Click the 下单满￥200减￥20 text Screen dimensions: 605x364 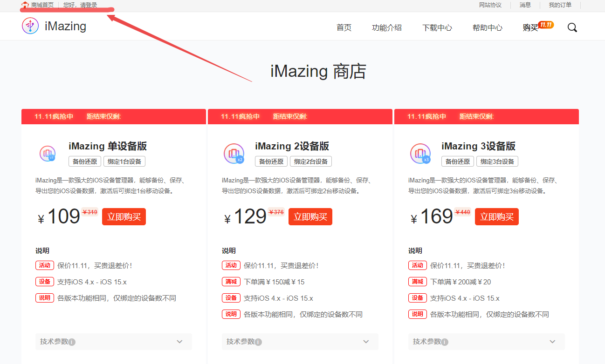pos(461,282)
